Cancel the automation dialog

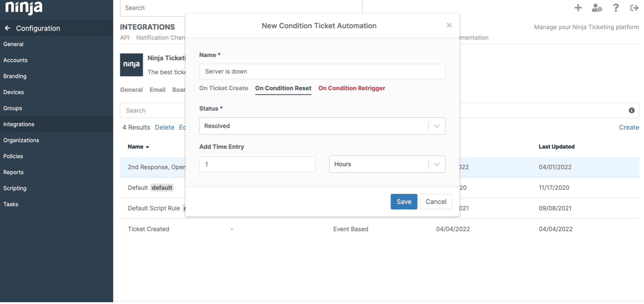point(435,202)
